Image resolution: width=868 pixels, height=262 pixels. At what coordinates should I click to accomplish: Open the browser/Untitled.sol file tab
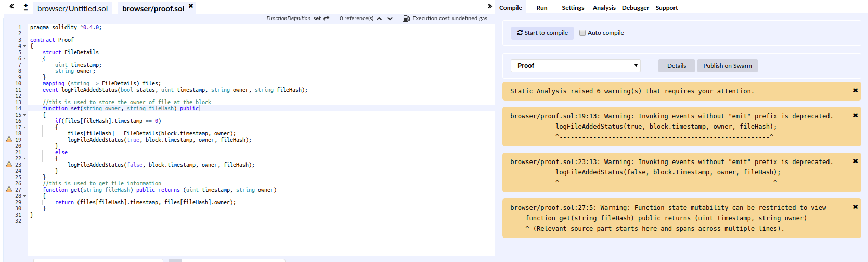[x=73, y=9]
